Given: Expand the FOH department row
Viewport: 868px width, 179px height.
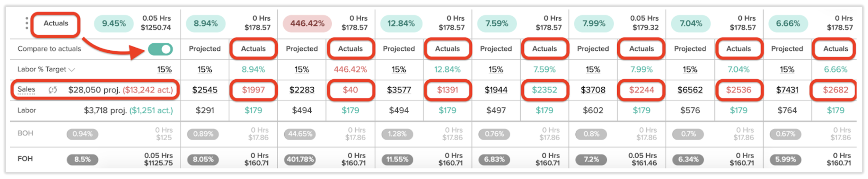Looking at the screenshot, I should point(25,159).
